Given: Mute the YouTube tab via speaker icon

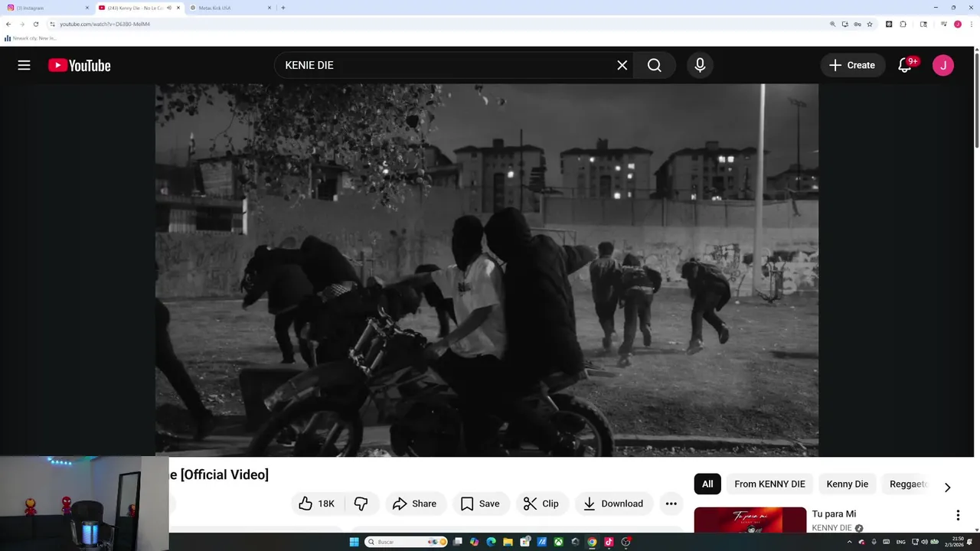Looking at the screenshot, I should point(169,8).
